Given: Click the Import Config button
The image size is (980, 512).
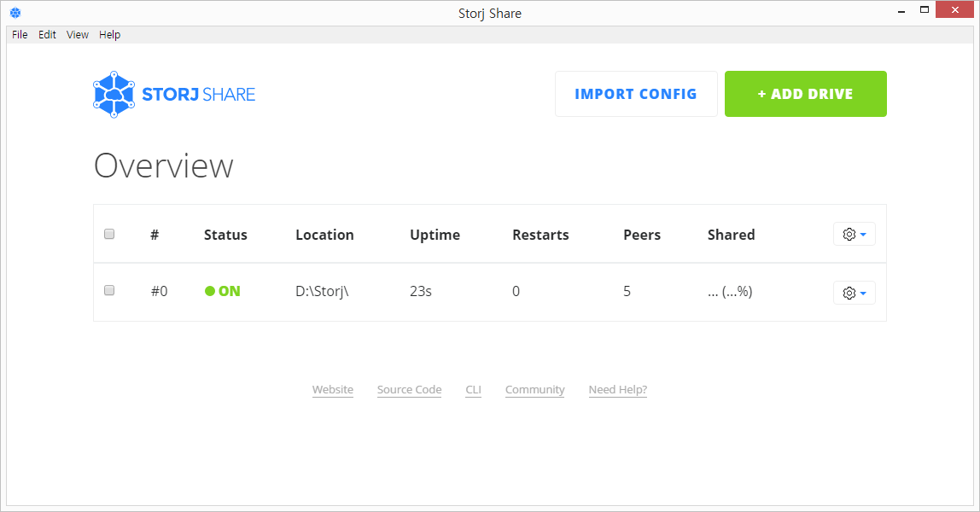Looking at the screenshot, I should click(x=636, y=94).
